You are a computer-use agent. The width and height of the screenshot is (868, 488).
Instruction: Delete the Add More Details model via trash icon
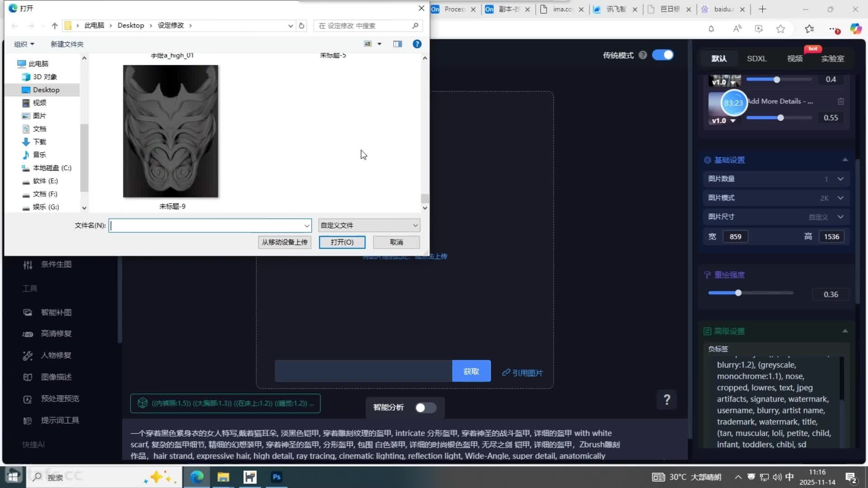[841, 101]
